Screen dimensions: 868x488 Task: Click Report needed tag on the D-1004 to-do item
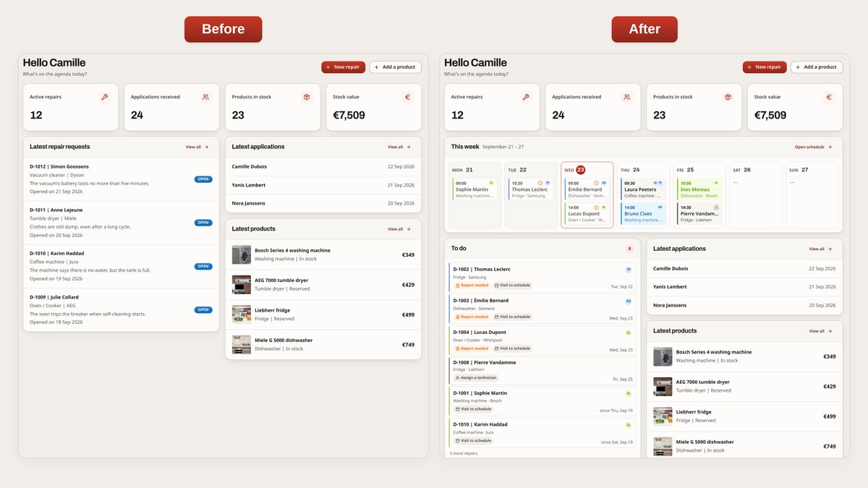click(472, 348)
